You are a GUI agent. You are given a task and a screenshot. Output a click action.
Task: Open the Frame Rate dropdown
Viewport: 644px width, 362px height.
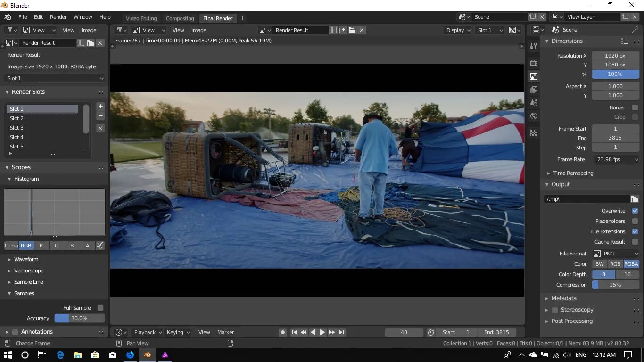pos(616,159)
